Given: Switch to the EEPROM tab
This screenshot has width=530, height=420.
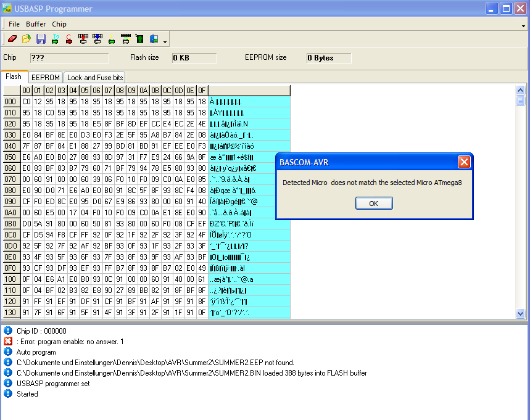Looking at the screenshot, I should pos(46,77).
